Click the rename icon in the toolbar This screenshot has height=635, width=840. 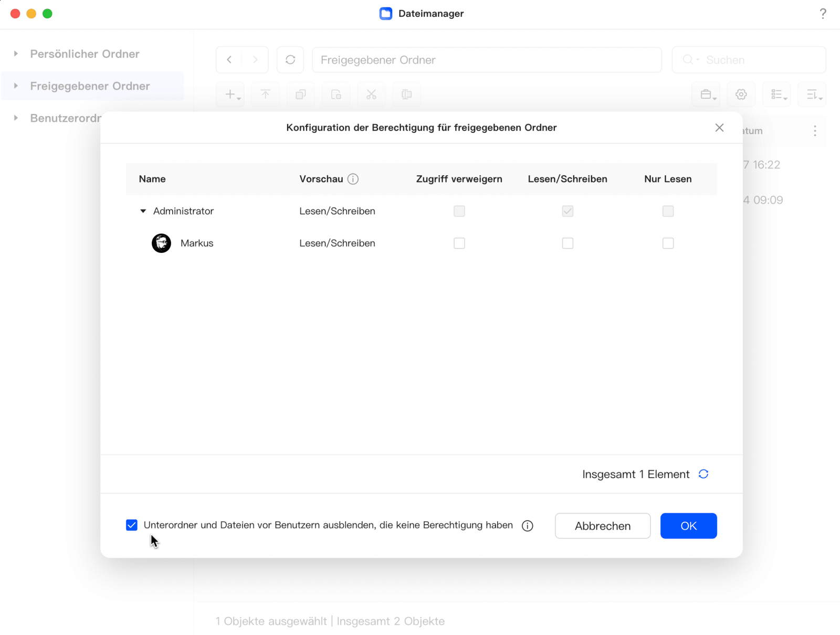point(406,94)
